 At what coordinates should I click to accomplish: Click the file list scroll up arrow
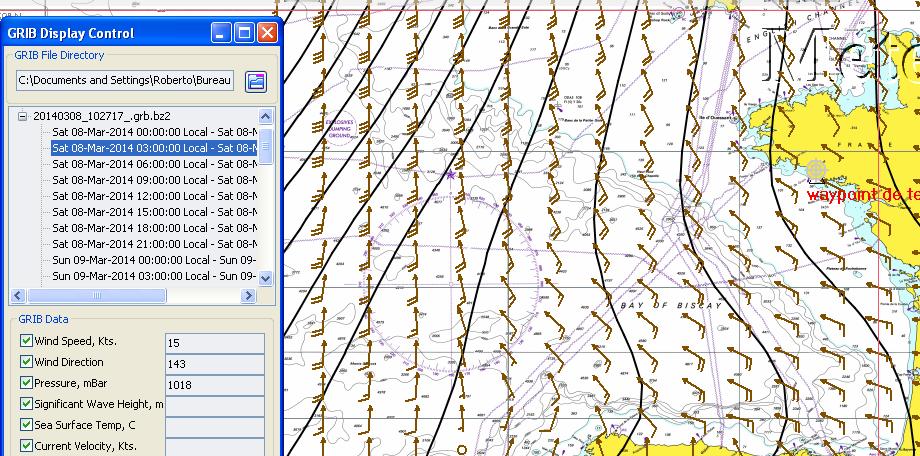[266, 116]
